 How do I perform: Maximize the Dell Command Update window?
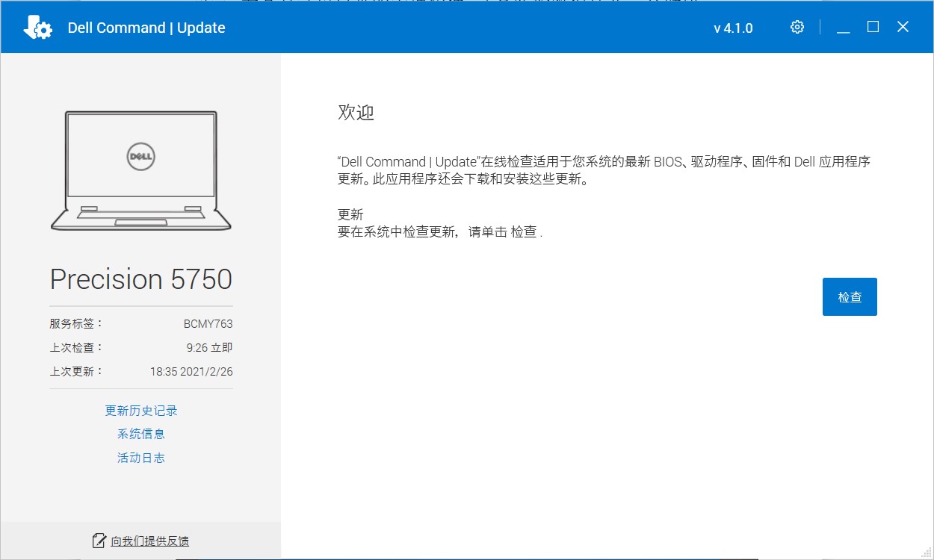(873, 27)
